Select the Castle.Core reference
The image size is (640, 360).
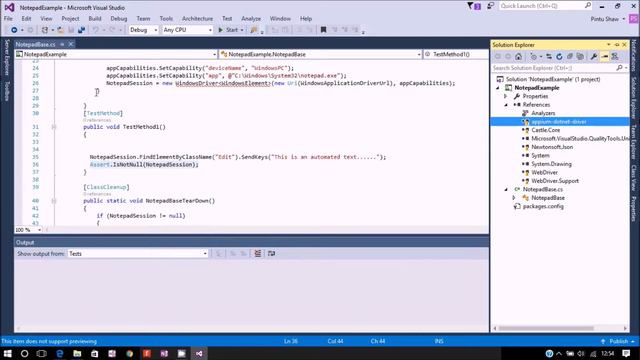click(545, 130)
